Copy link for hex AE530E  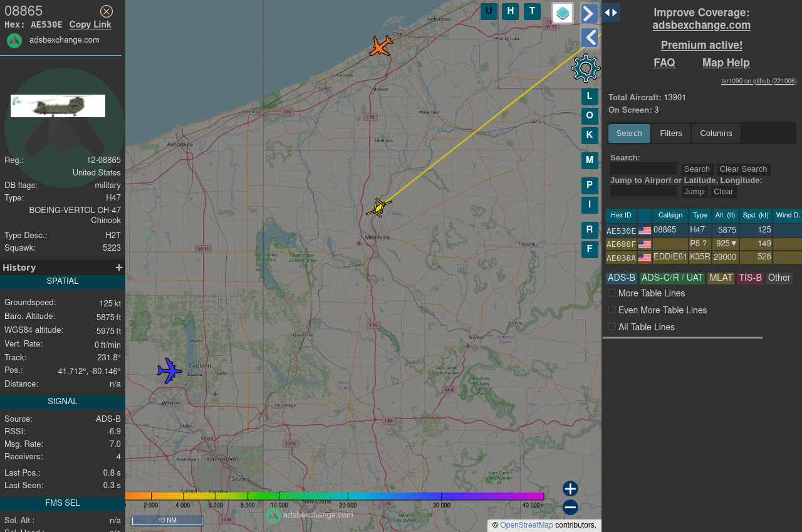[90, 24]
